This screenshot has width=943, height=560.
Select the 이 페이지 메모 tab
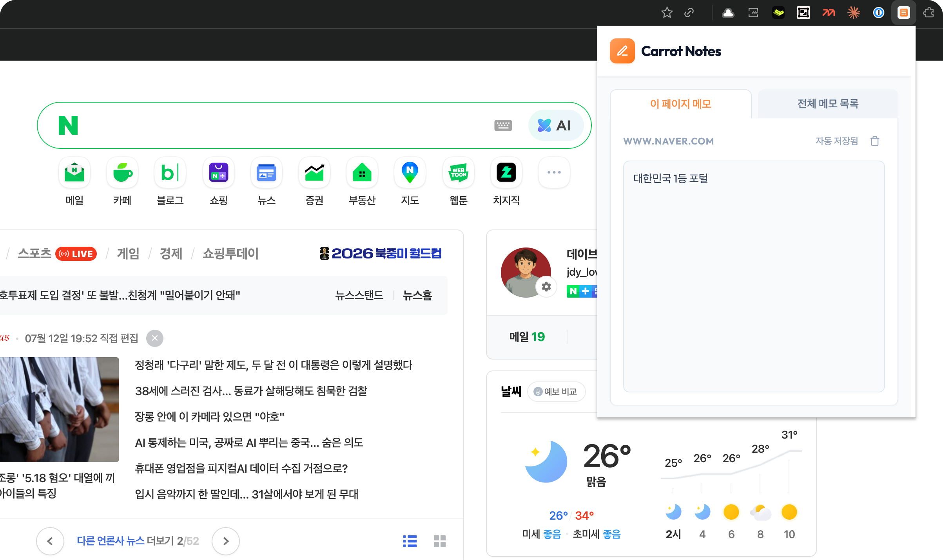point(681,104)
